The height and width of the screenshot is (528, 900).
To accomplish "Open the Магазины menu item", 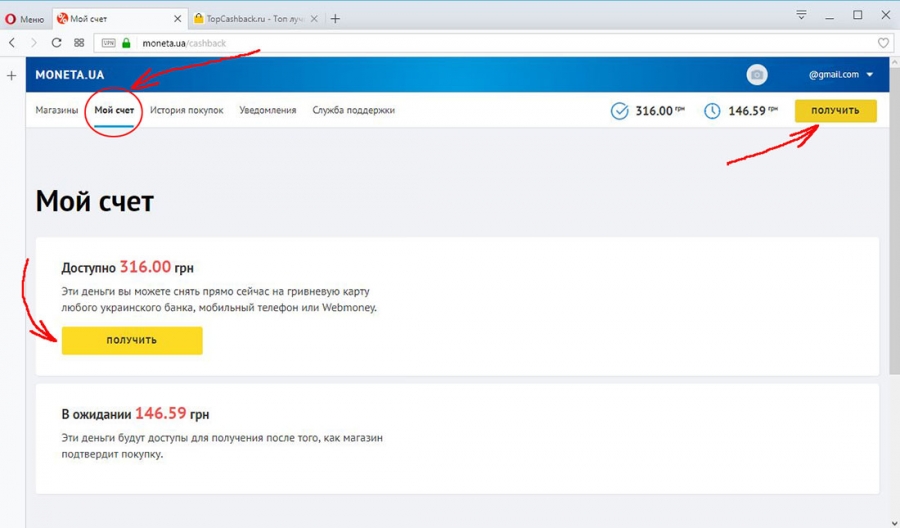I will tap(57, 110).
